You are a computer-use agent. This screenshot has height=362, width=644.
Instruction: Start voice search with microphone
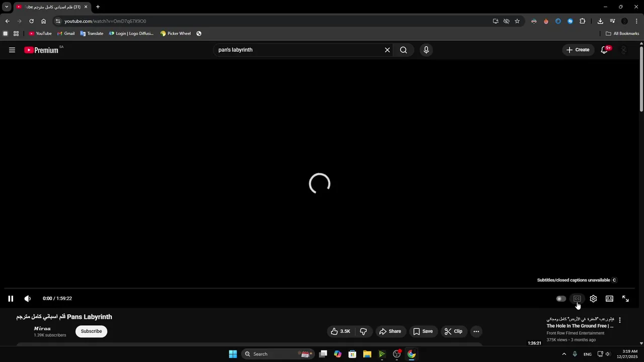point(426,50)
